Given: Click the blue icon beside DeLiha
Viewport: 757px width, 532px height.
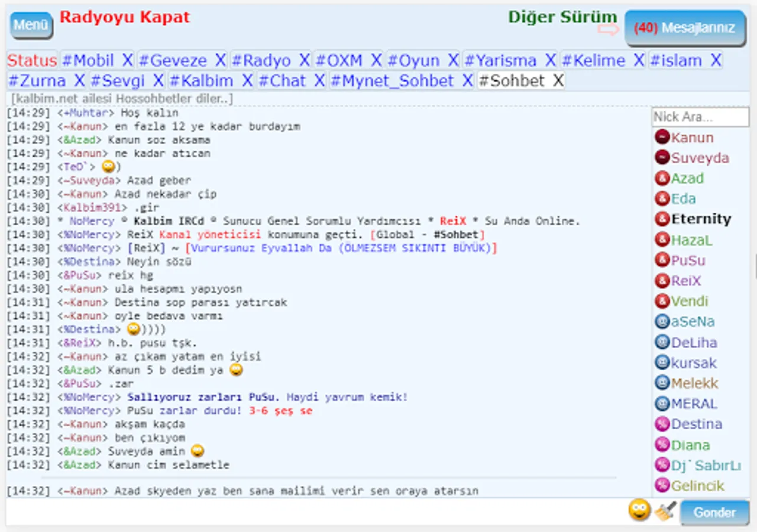Looking at the screenshot, I should [662, 342].
